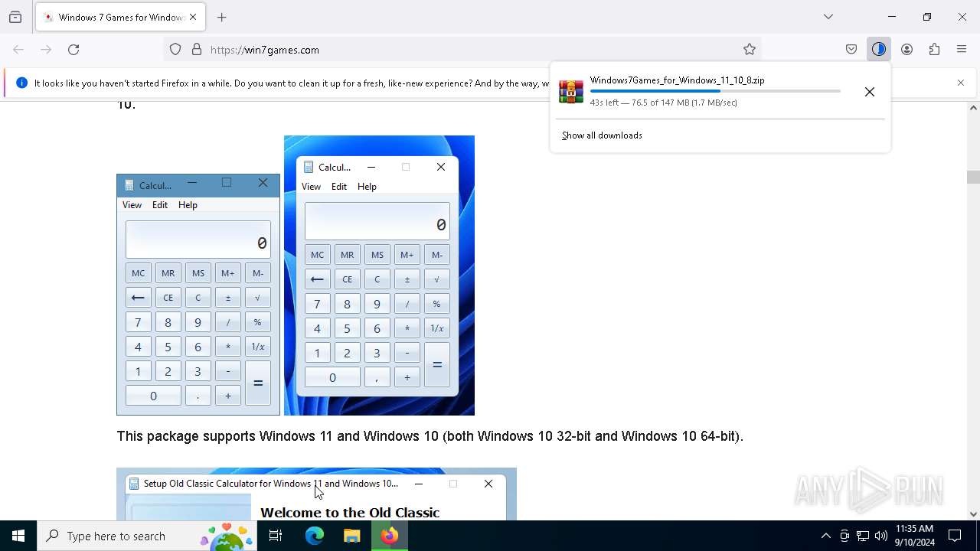Viewport: 980px width, 551px height.
Task: Open the Action Center notifications icon
Action: coord(955,536)
